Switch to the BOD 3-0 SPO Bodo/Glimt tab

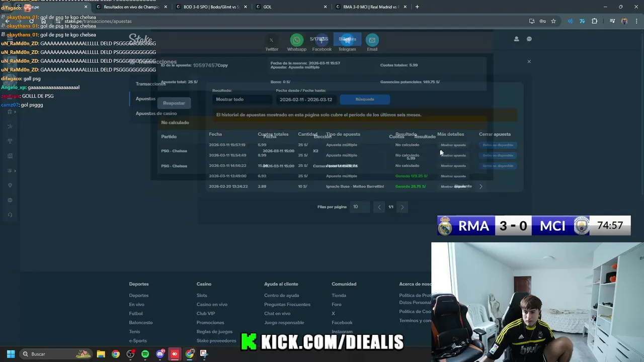211,7
